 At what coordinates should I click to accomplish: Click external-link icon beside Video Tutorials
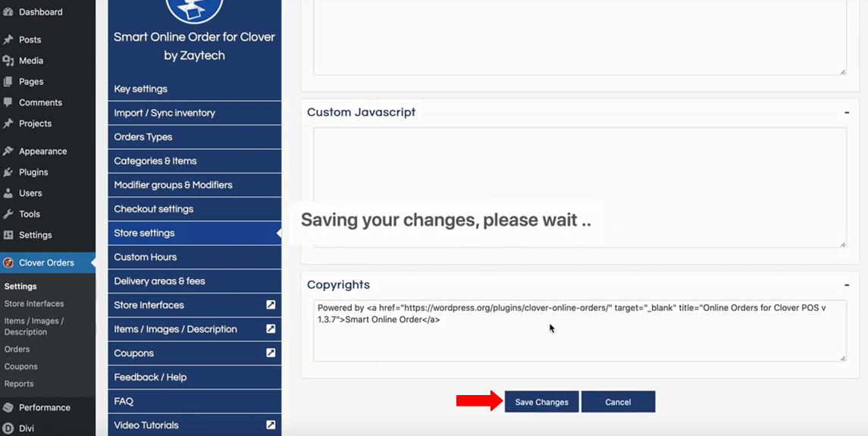pyautogui.click(x=271, y=425)
